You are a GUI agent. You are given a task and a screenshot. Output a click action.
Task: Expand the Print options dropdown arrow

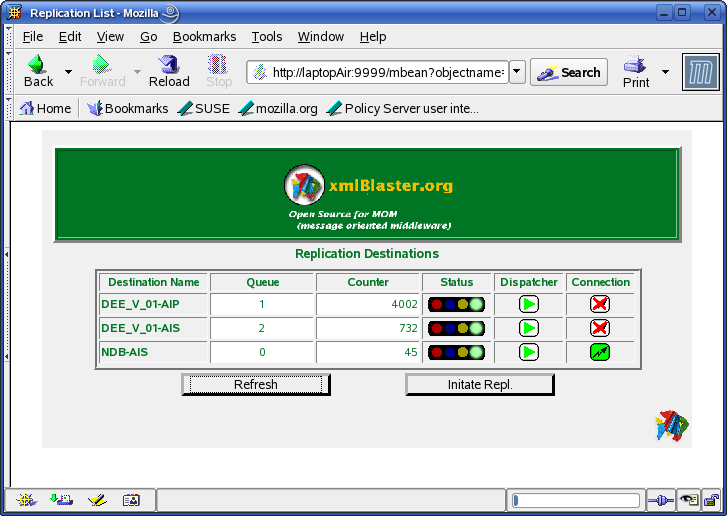(x=665, y=72)
